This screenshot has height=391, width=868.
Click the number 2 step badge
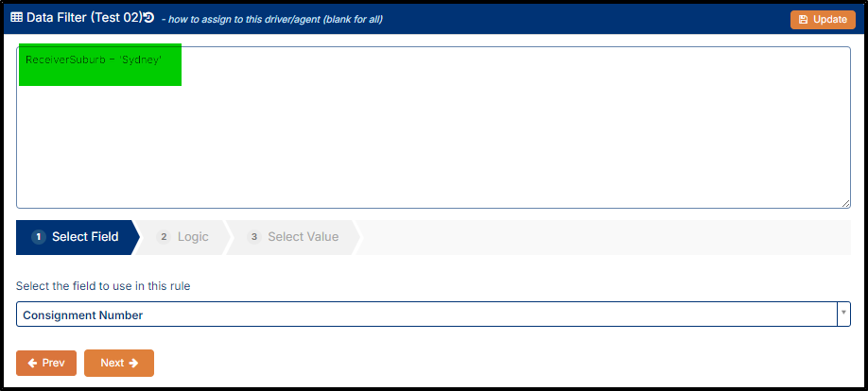click(164, 237)
